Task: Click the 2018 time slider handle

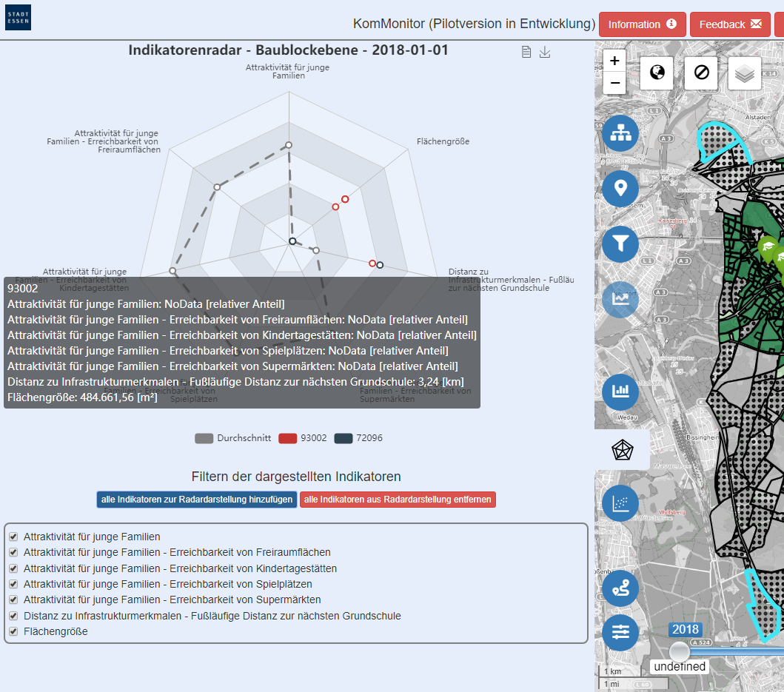Action: tap(679, 651)
